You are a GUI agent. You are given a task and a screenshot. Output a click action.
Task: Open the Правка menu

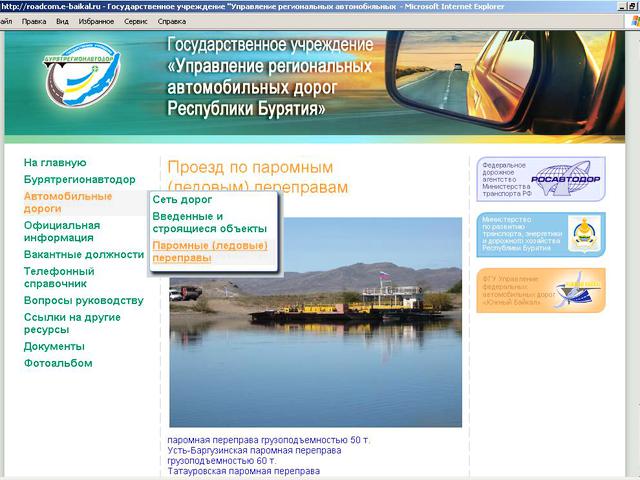(x=34, y=22)
